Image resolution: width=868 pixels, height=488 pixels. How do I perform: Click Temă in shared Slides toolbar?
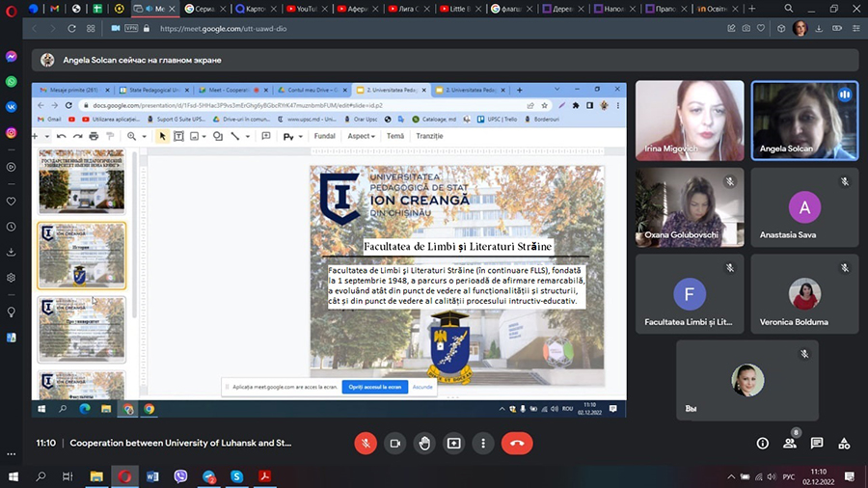(x=394, y=136)
